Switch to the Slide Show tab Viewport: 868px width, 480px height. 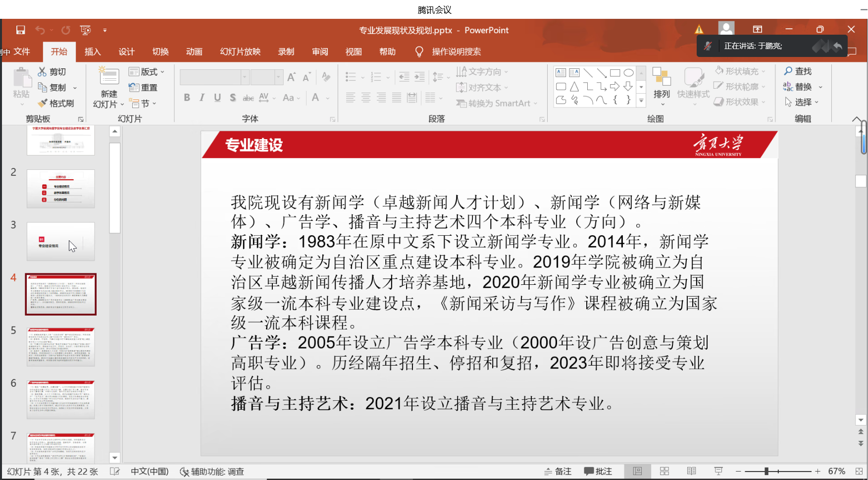[x=240, y=52]
